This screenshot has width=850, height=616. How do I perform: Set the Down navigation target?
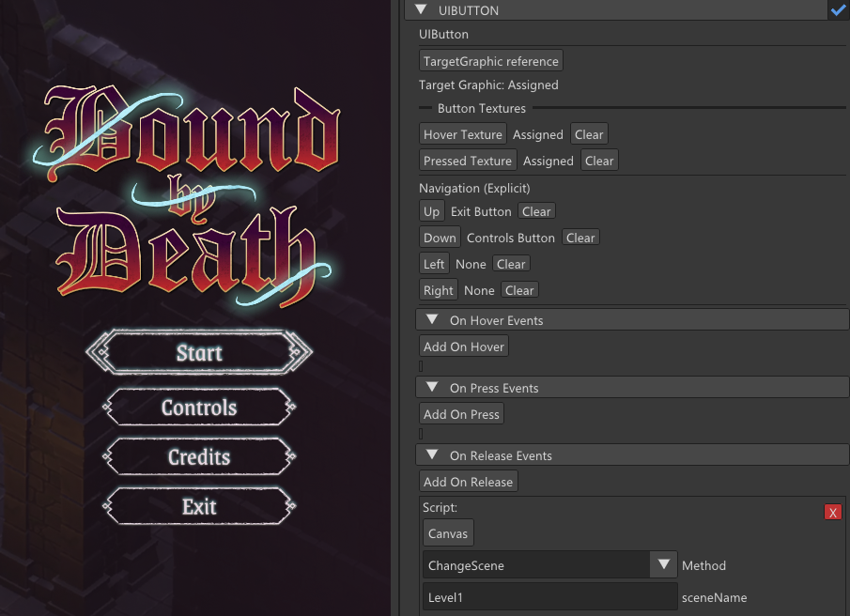[x=440, y=238]
